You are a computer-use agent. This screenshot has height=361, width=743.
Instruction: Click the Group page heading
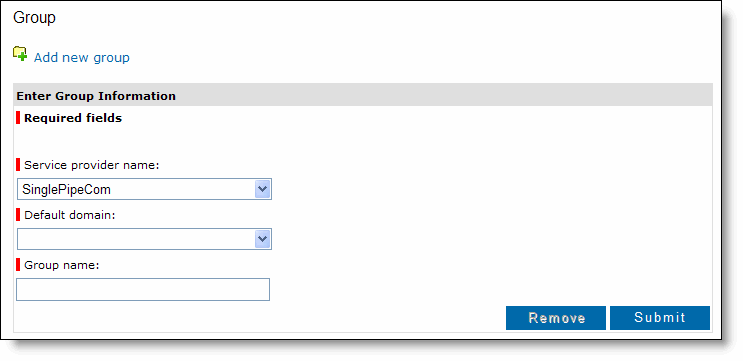coord(34,18)
